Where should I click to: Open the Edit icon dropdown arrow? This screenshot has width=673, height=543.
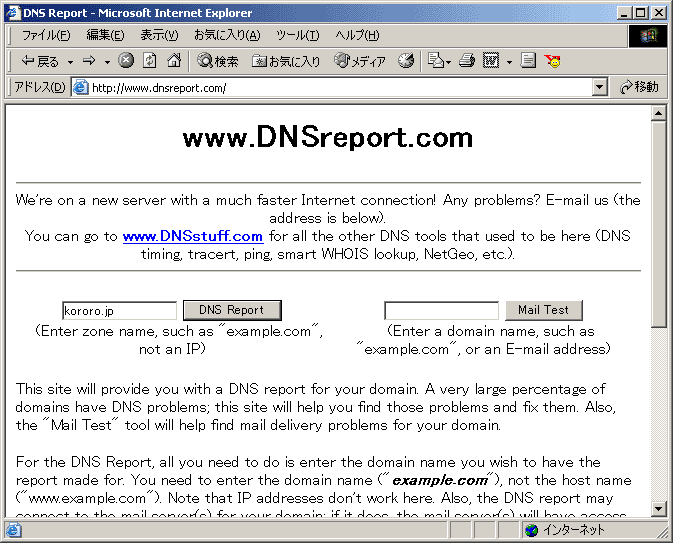coord(509,62)
